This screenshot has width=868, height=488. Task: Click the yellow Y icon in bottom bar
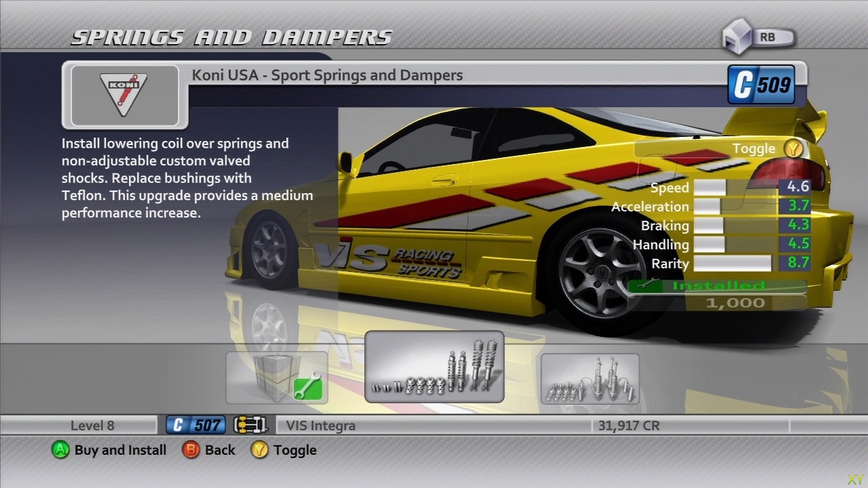point(259,450)
